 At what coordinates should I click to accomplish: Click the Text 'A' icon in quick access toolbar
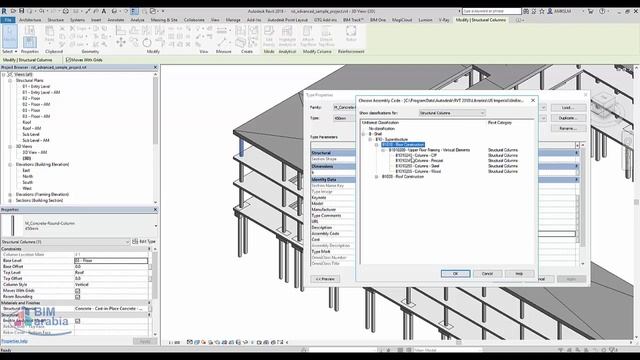coord(104,11)
